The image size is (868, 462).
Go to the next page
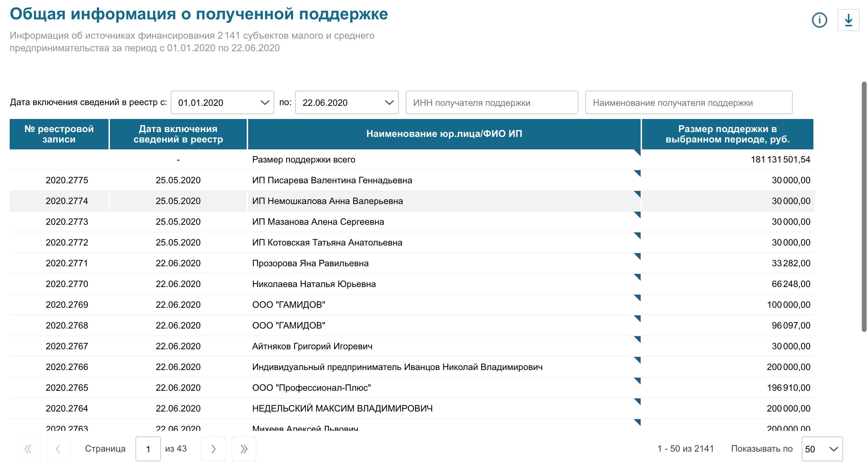[x=214, y=449]
